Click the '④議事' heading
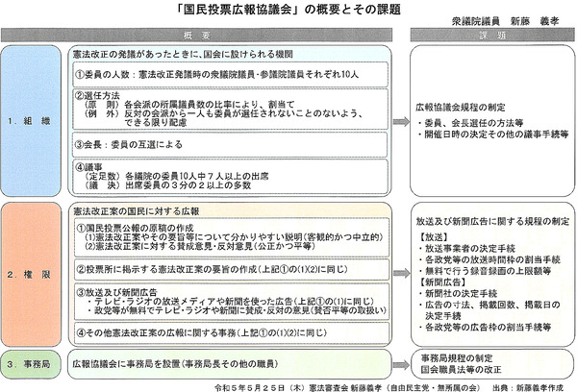This screenshot has height=392, width=577. [88, 167]
